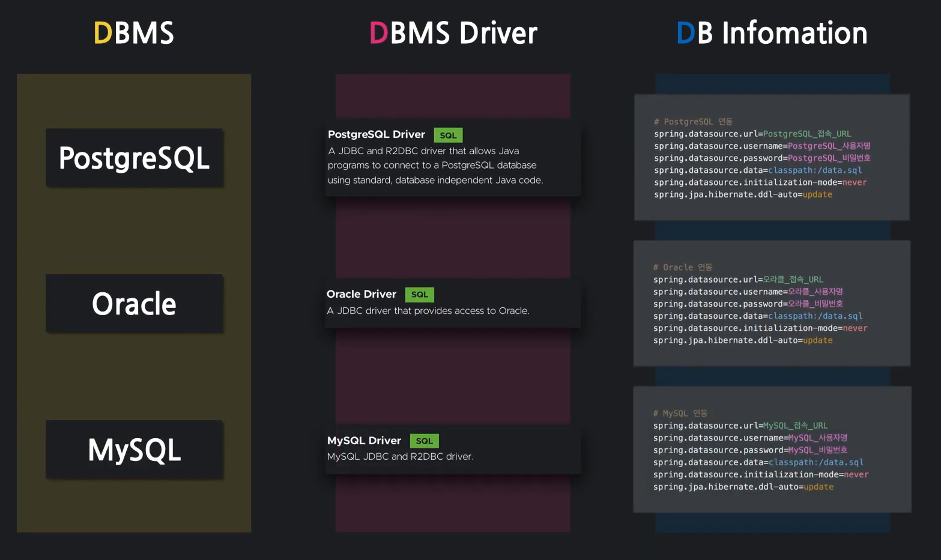Click ddl-auto=update in the PostgreSQL block
This screenshot has width=941, height=560.
743,194
